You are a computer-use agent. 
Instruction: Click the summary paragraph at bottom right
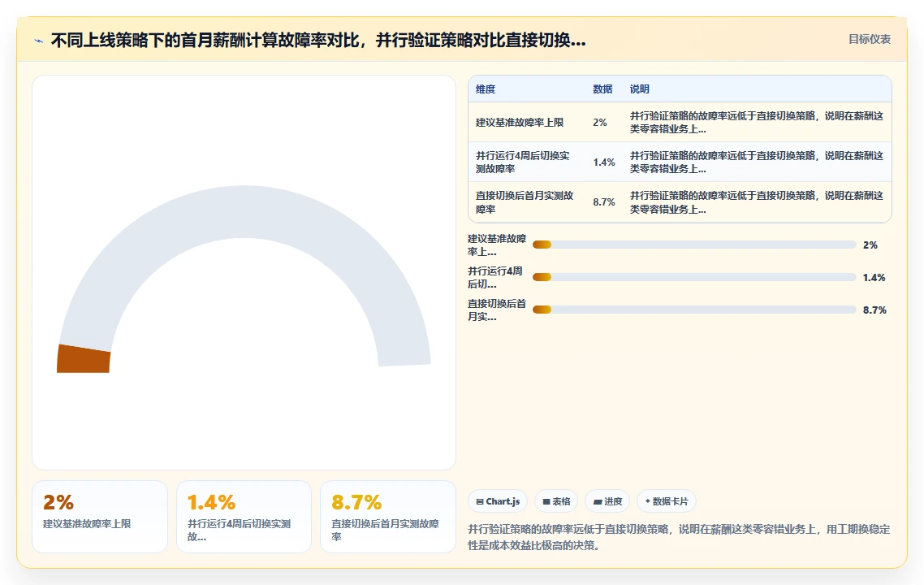click(679, 537)
